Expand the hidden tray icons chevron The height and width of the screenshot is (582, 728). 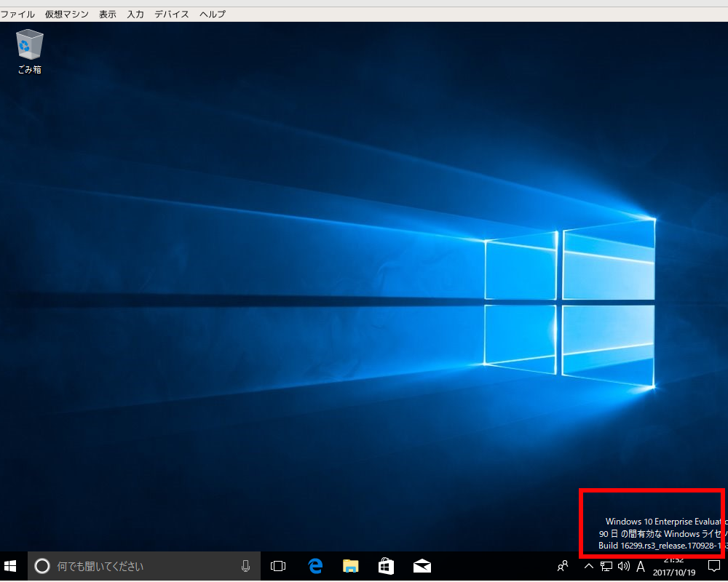pos(589,566)
